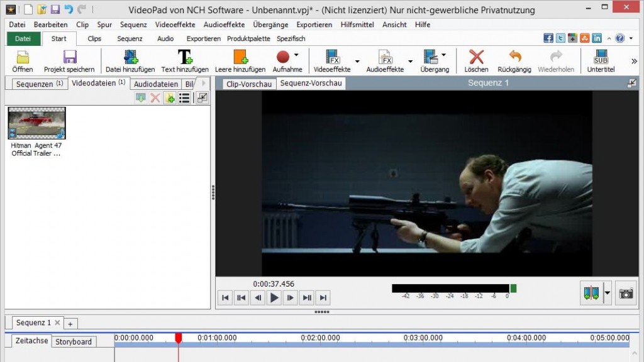Take a snapshot with the camera icon
The width and height of the screenshot is (644, 362).
click(x=625, y=293)
